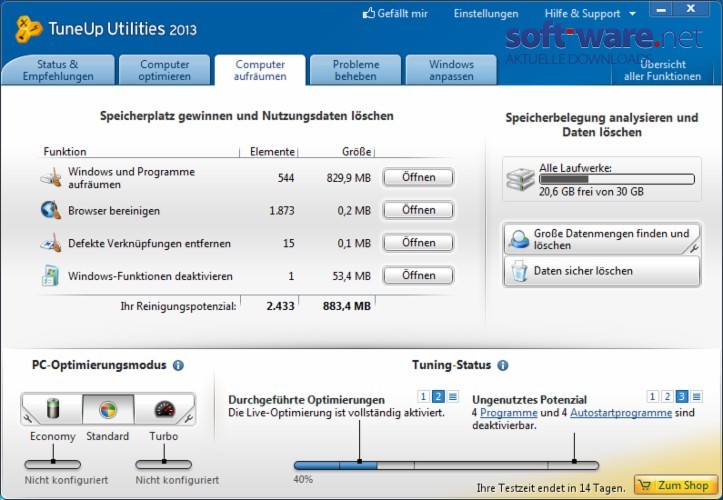Switch to Windows anpassen tab

click(451, 70)
